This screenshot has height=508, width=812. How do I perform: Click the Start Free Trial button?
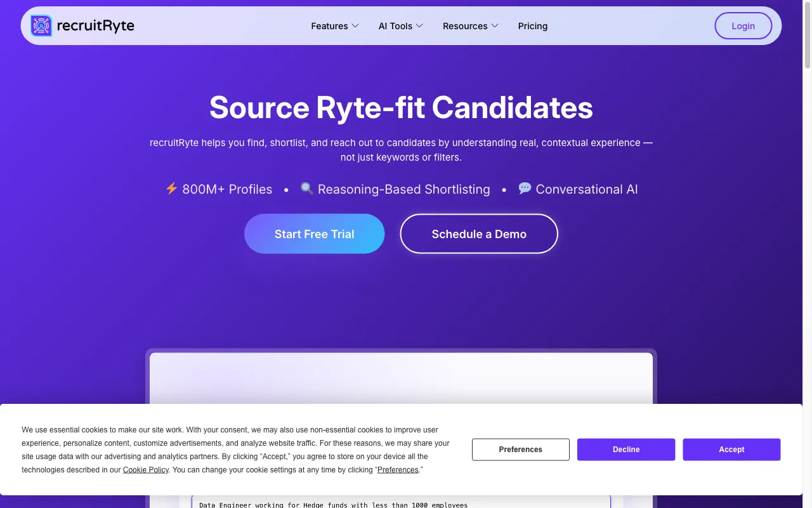(315, 234)
